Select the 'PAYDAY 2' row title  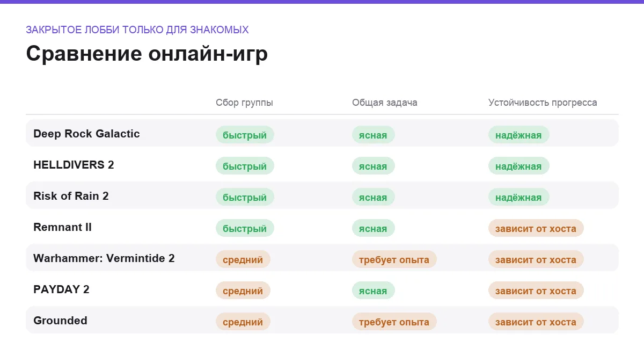coord(61,289)
